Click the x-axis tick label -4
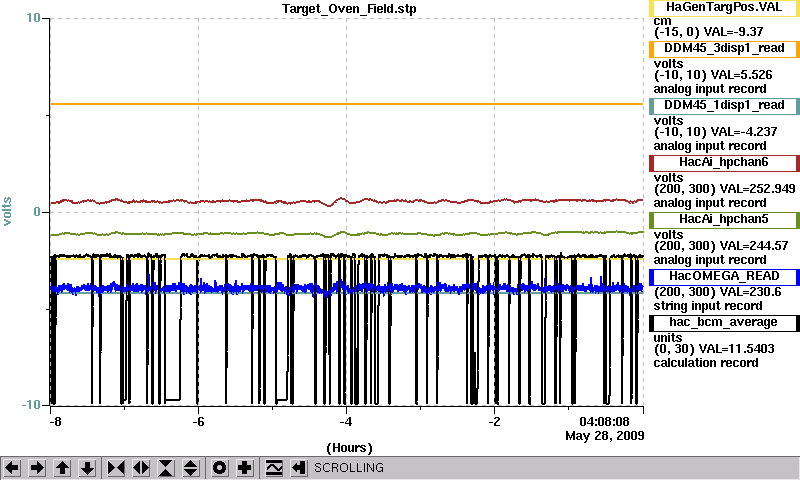Viewport: 800px width, 480px height. click(346, 422)
